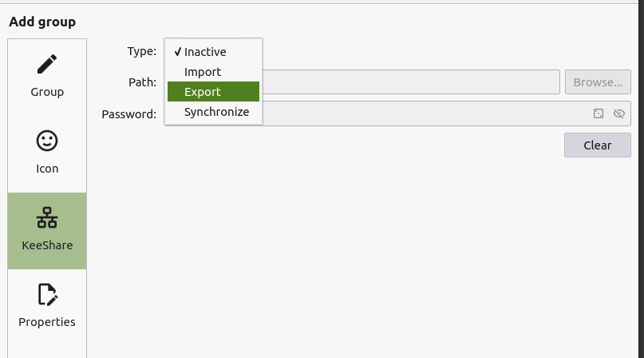Open the Properties document icon

(x=47, y=295)
